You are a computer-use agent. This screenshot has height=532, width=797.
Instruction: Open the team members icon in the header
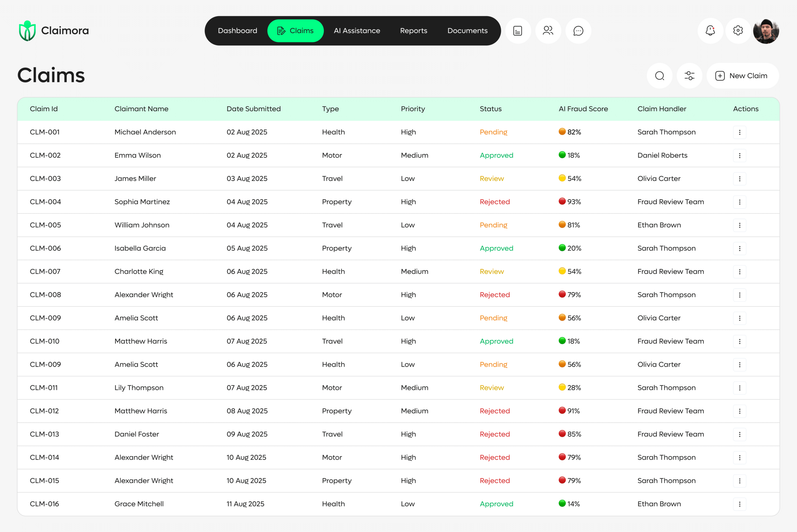click(x=548, y=31)
